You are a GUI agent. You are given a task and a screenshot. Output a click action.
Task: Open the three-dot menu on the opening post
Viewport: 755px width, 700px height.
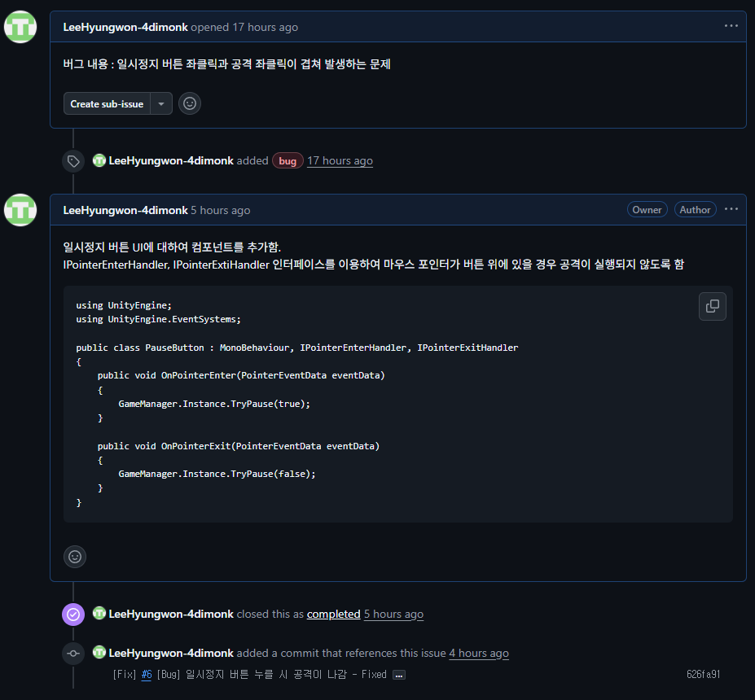tap(731, 26)
